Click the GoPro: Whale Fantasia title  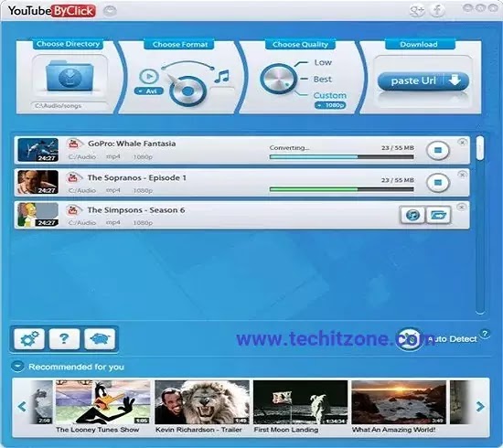pyautogui.click(x=132, y=144)
